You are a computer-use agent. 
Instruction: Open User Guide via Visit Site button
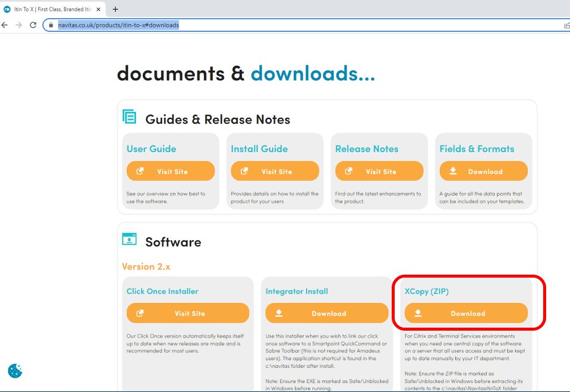171,171
